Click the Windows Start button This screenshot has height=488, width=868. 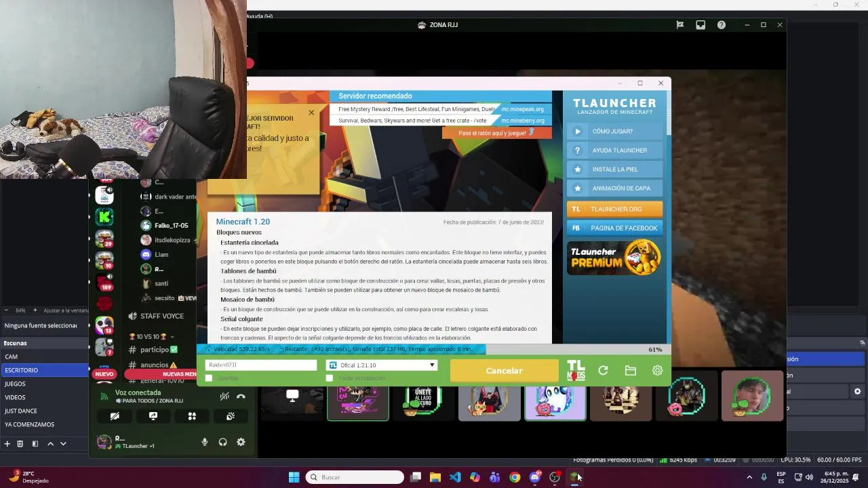(x=294, y=477)
